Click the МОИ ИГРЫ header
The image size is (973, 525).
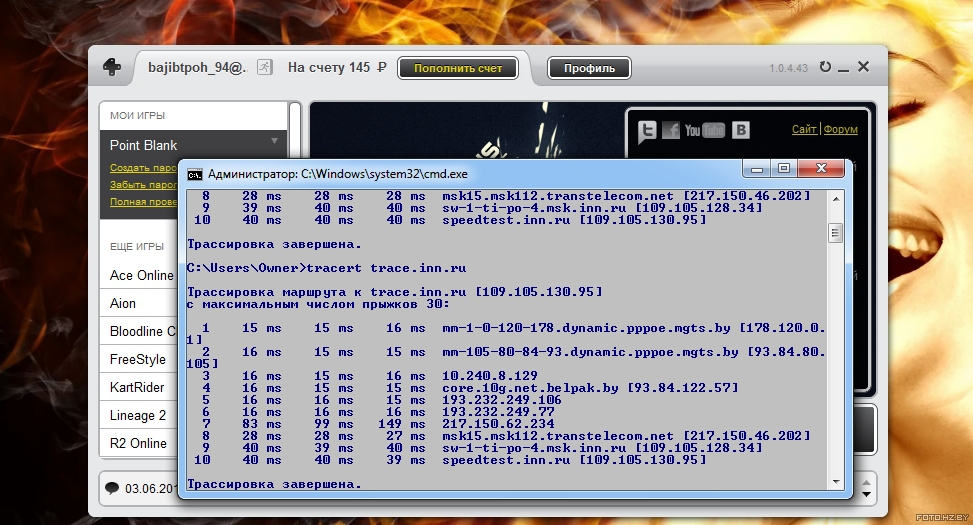click(x=137, y=115)
